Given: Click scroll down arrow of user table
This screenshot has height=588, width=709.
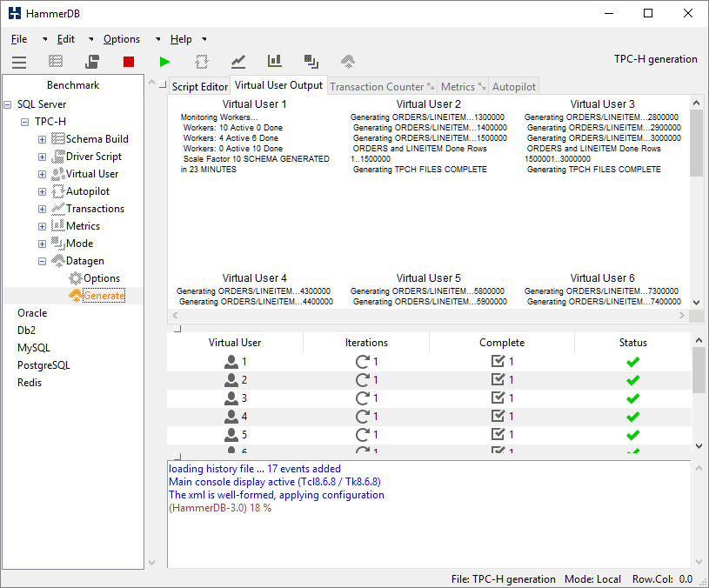Looking at the screenshot, I should click(x=699, y=446).
